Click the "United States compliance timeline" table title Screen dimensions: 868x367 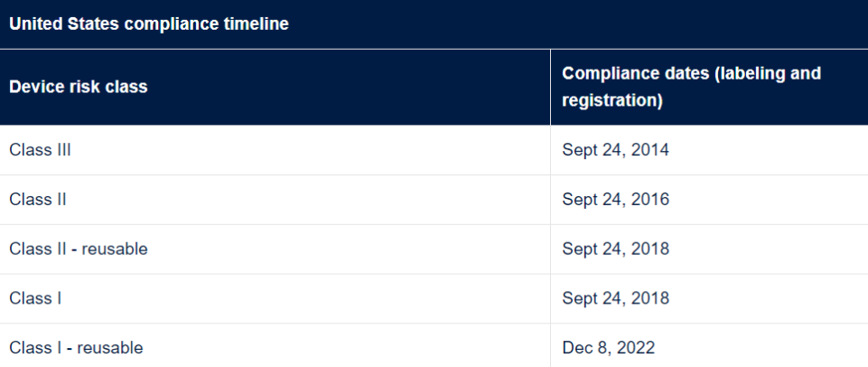[149, 24]
